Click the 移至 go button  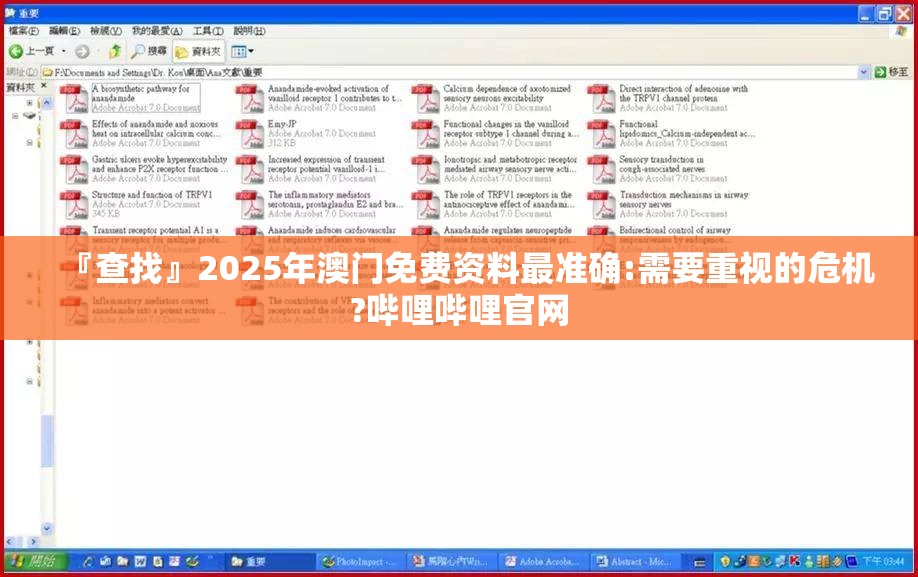click(x=892, y=72)
